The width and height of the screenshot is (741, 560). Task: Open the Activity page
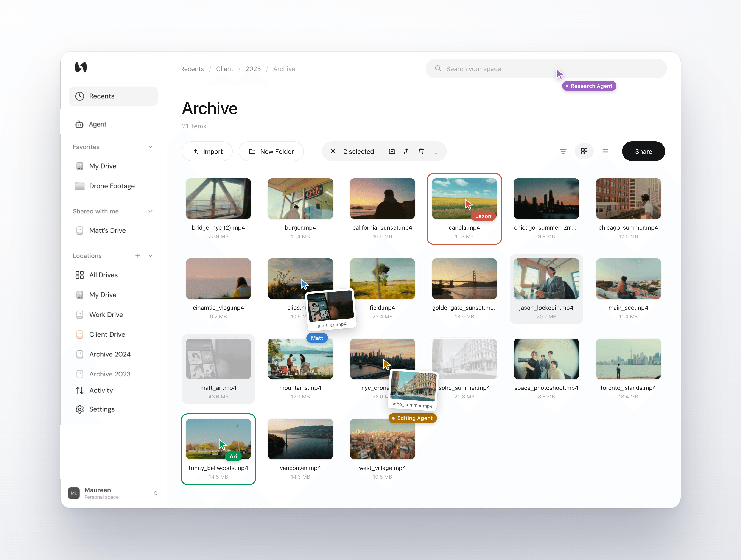[x=94, y=390]
